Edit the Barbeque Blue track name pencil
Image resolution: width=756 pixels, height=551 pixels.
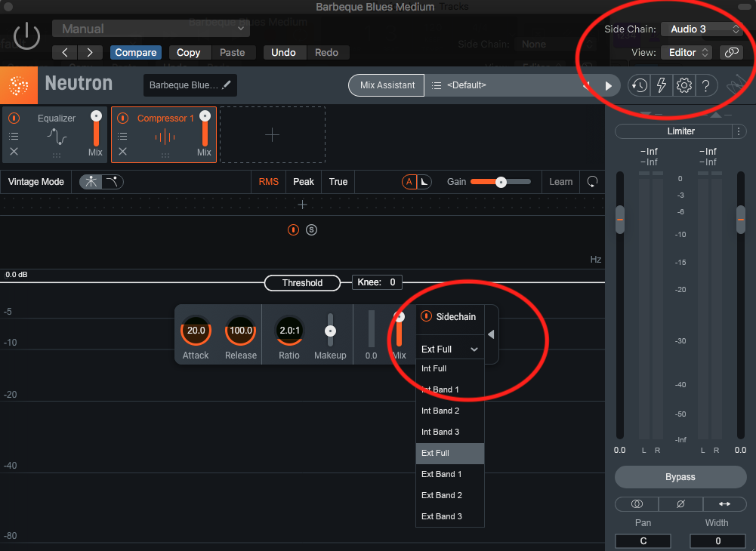click(227, 85)
